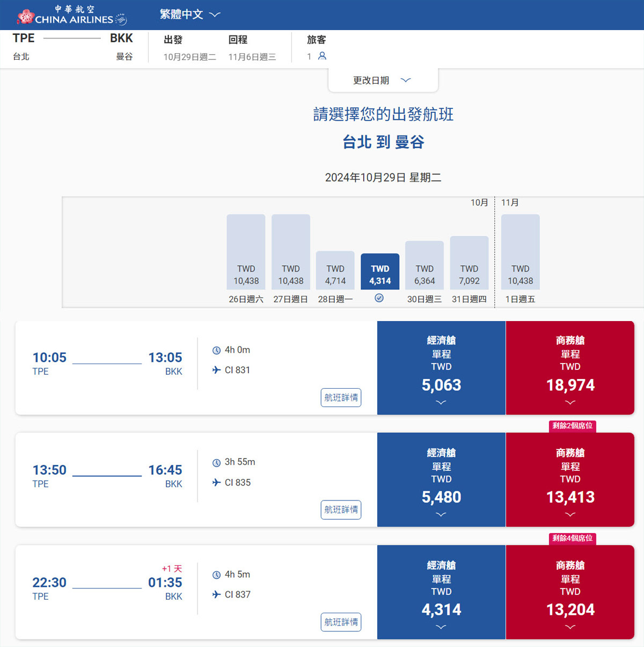The height and width of the screenshot is (647, 644).
Task: Choose business fare 13,413 for CI 835
Action: [570, 480]
